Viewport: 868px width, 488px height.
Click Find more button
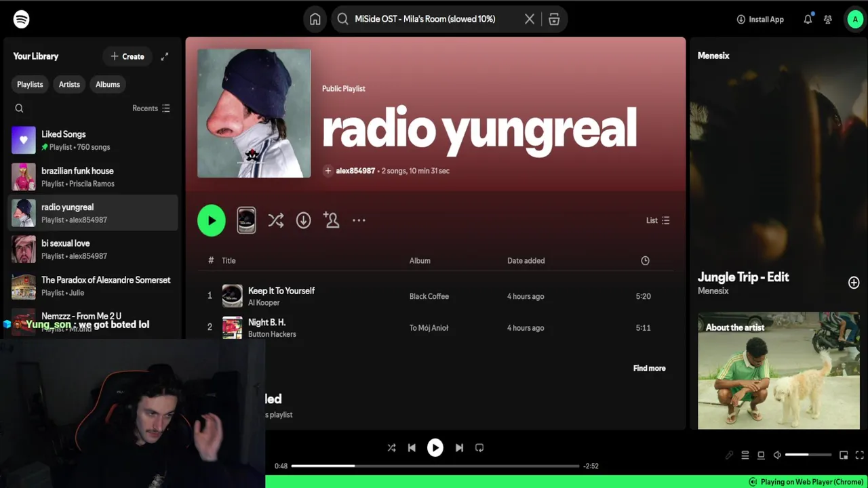pos(650,368)
